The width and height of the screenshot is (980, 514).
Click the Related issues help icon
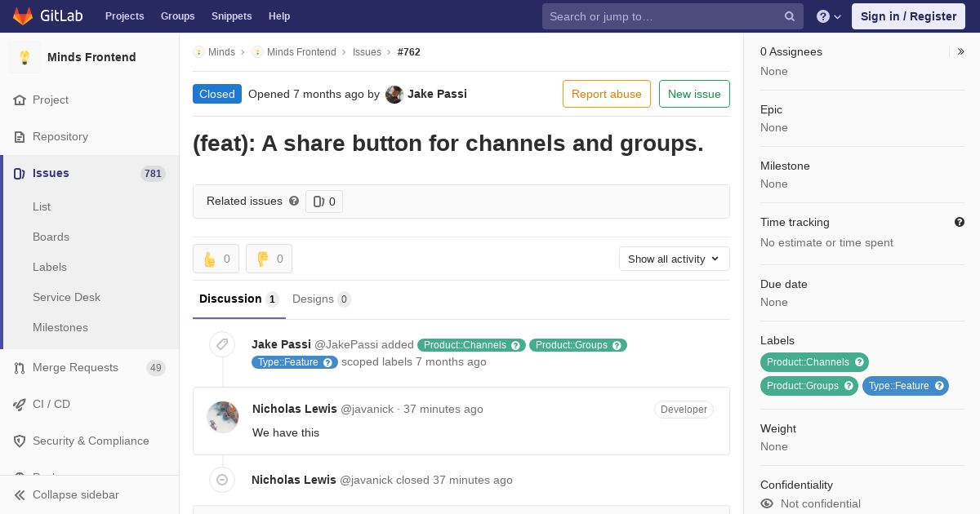click(x=294, y=201)
